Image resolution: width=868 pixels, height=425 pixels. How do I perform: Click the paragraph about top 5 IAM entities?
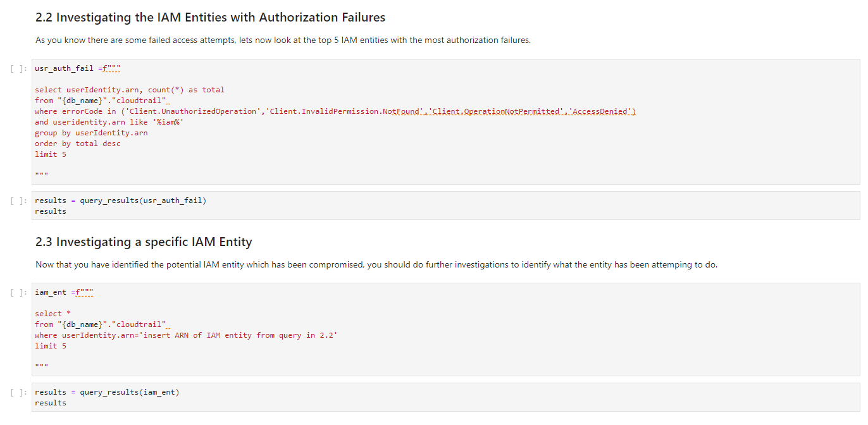[283, 40]
